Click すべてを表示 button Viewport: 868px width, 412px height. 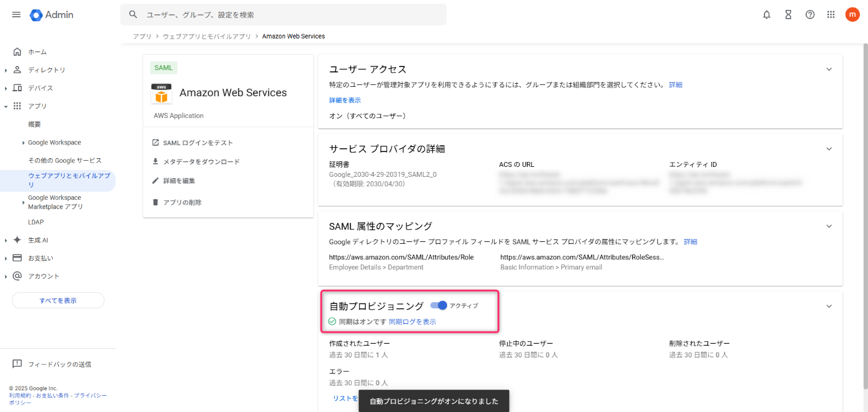click(58, 300)
